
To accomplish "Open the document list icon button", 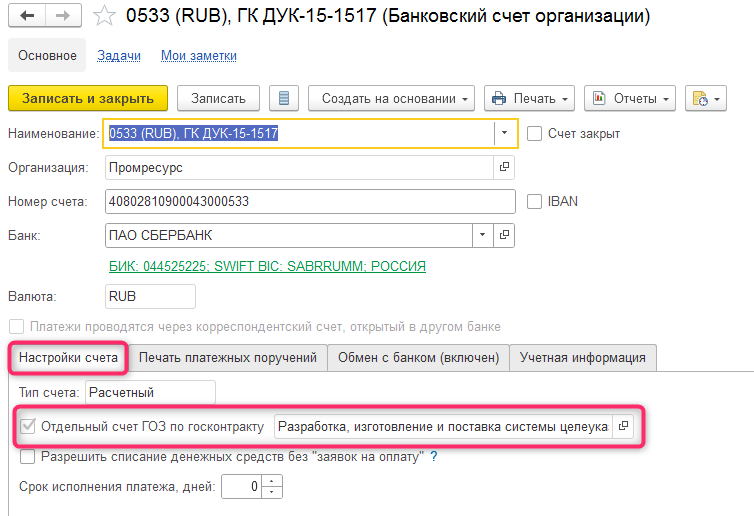I will 285,98.
